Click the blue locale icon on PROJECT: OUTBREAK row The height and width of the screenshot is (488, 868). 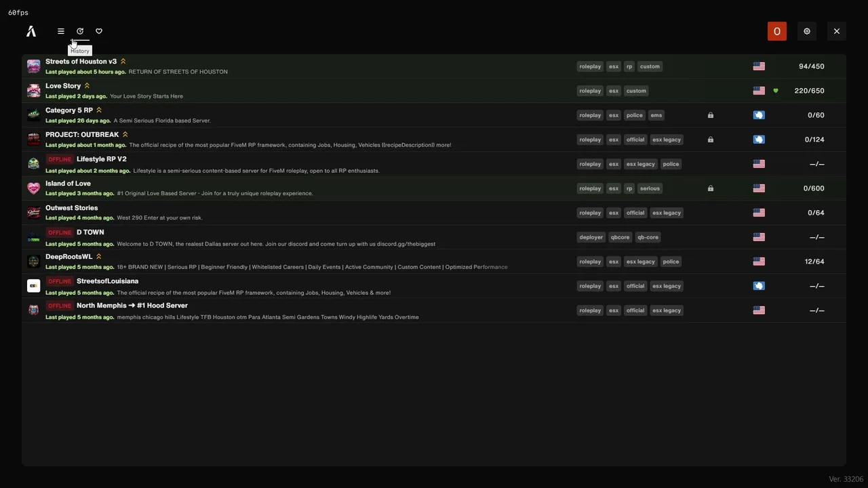tap(759, 140)
